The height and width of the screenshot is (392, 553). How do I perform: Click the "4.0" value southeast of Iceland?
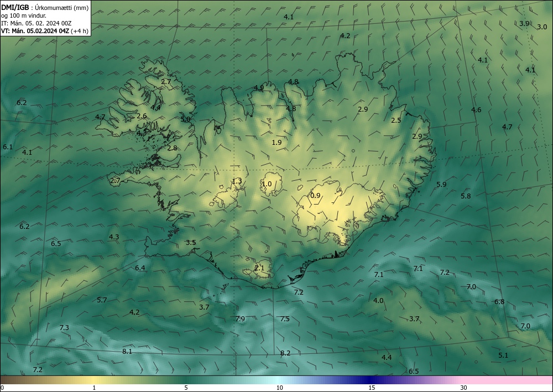tap(378, 301)
